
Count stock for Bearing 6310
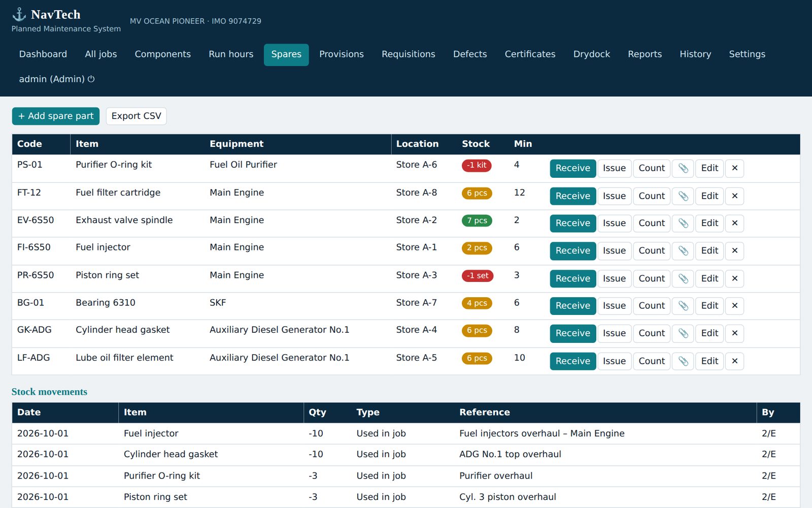tap(652, 305)
